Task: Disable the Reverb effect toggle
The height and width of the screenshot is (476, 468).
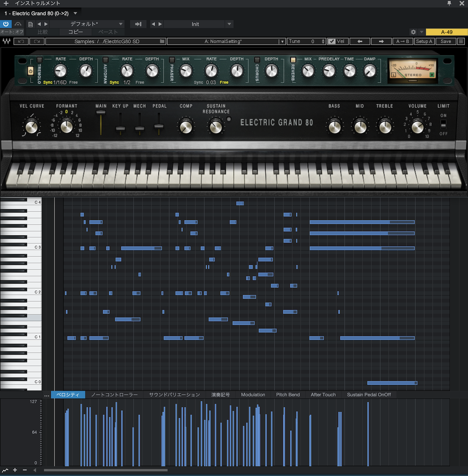Action: 293,60
